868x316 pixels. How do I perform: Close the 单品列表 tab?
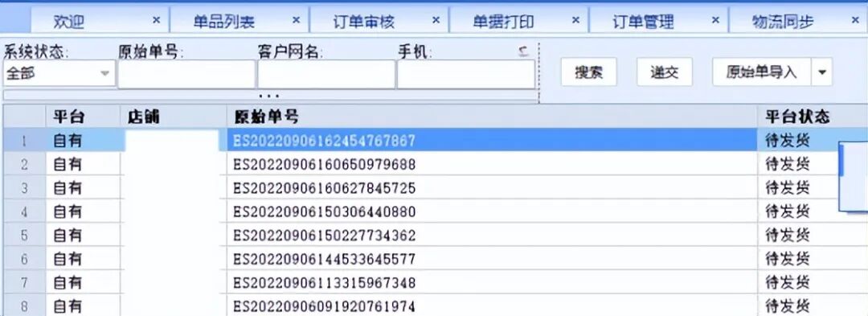[296, 20]
